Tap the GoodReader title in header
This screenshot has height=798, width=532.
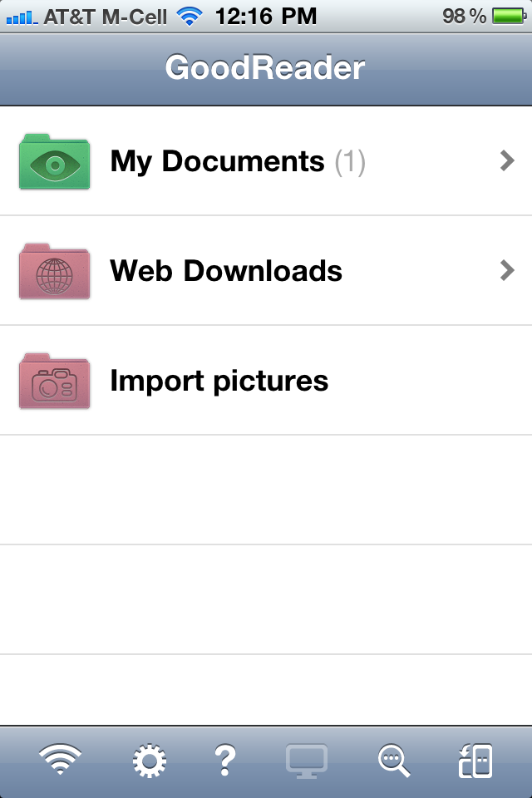[265, 67]
